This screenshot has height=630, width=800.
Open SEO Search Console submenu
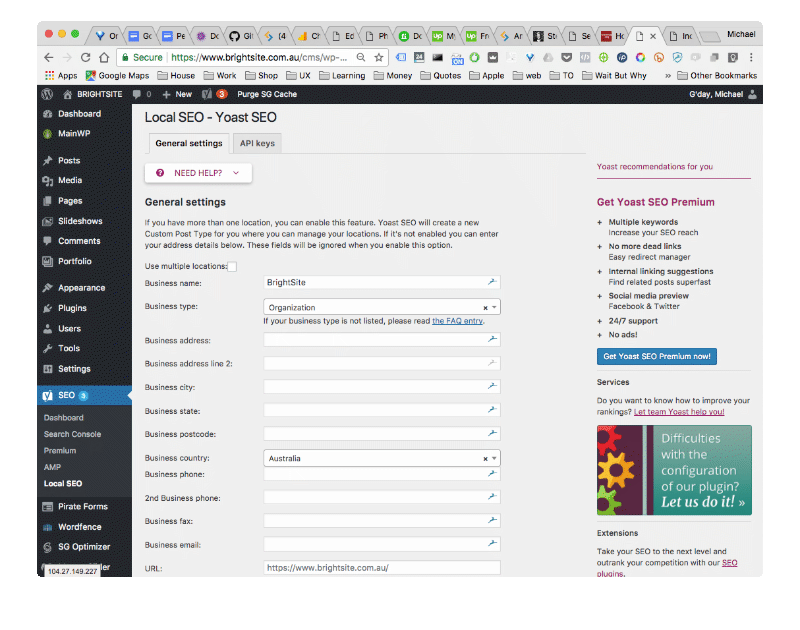pyautogui.click(x=72, y=434)
